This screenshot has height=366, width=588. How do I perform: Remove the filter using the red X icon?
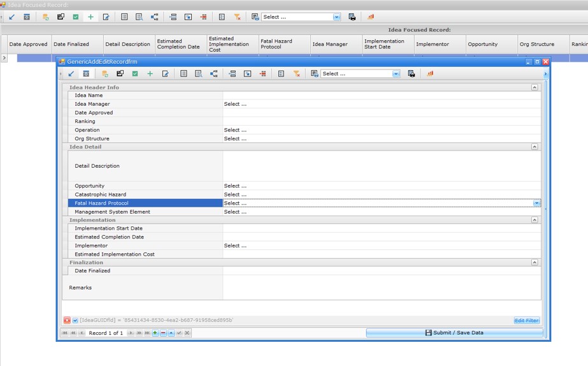tap(67, 321)
